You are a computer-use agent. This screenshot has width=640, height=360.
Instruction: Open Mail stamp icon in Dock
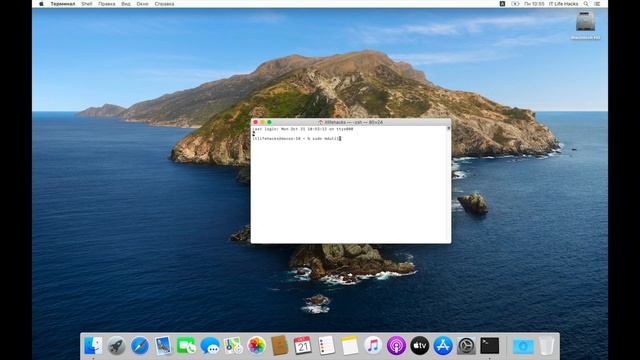coord(163,346)
